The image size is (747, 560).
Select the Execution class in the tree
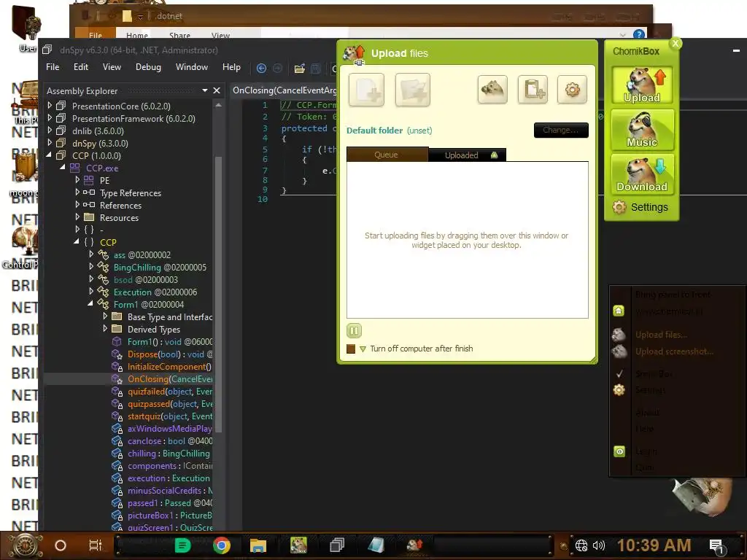155,292
